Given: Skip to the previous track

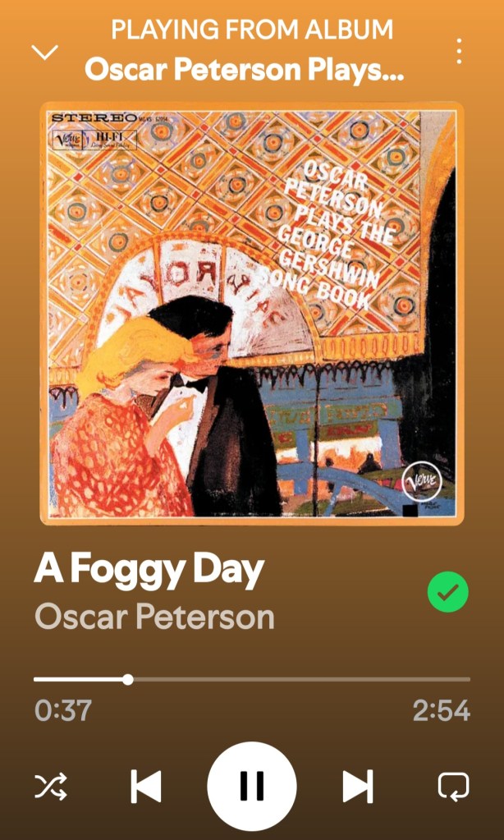Looking at the screenshot, I should coord(146,787).
